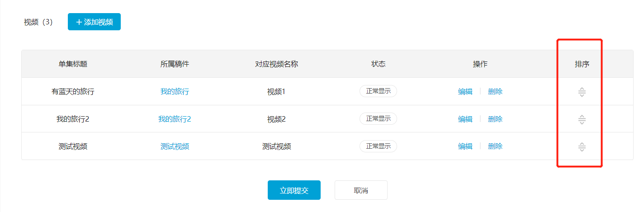Click the 单集标题 column header
644x212 pixels.
tap(73, 64)
